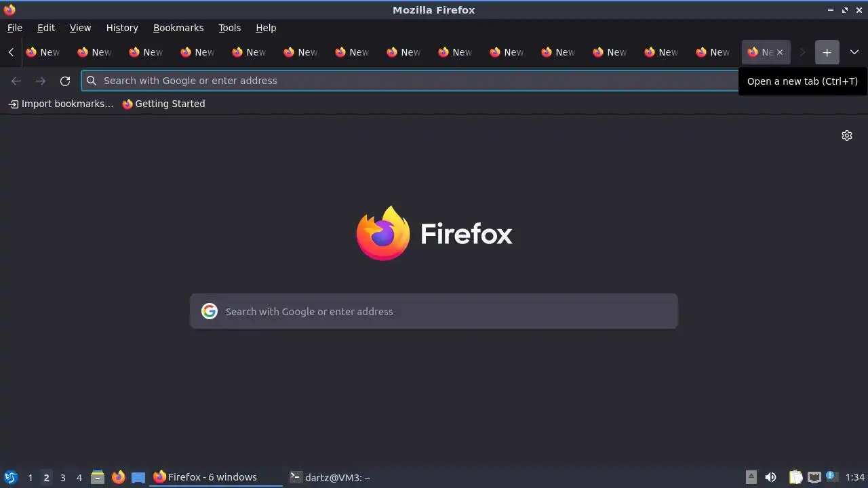The width and height of the screenshot is (868, 488).
Task: Open the Import bookmarks... item
Action: (61, 104)
